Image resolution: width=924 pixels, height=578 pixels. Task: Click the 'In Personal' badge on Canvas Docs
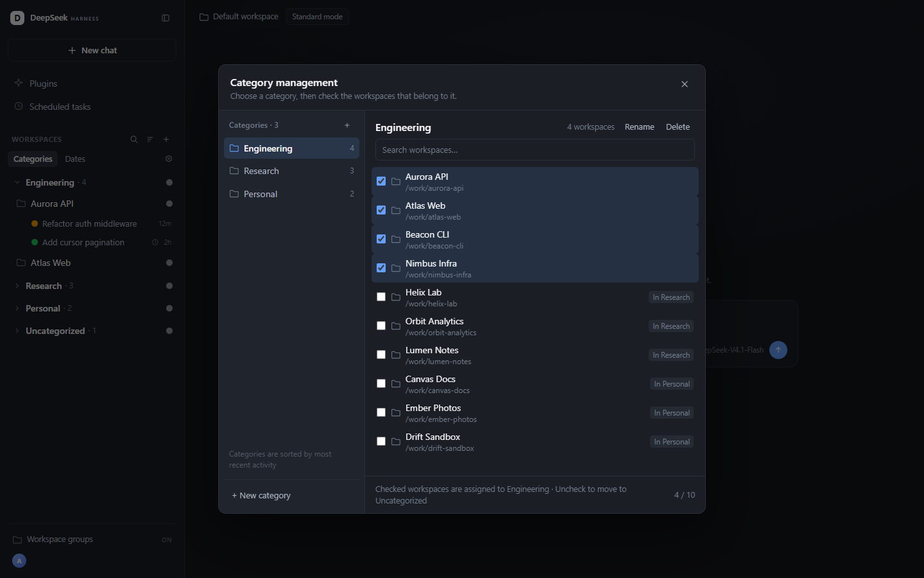click(672, 384)
